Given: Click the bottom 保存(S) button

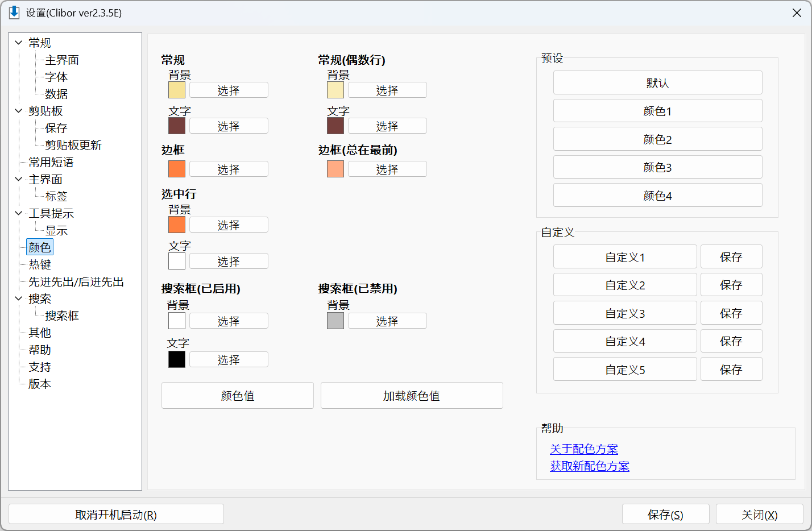Looking at the screenshot, I should pos(666,515).
